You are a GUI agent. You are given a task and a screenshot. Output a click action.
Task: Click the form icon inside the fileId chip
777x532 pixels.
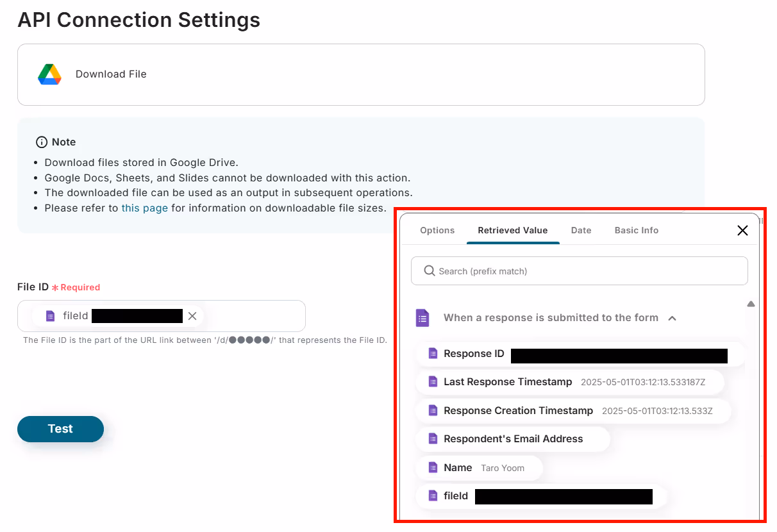(x=51, y=316)
